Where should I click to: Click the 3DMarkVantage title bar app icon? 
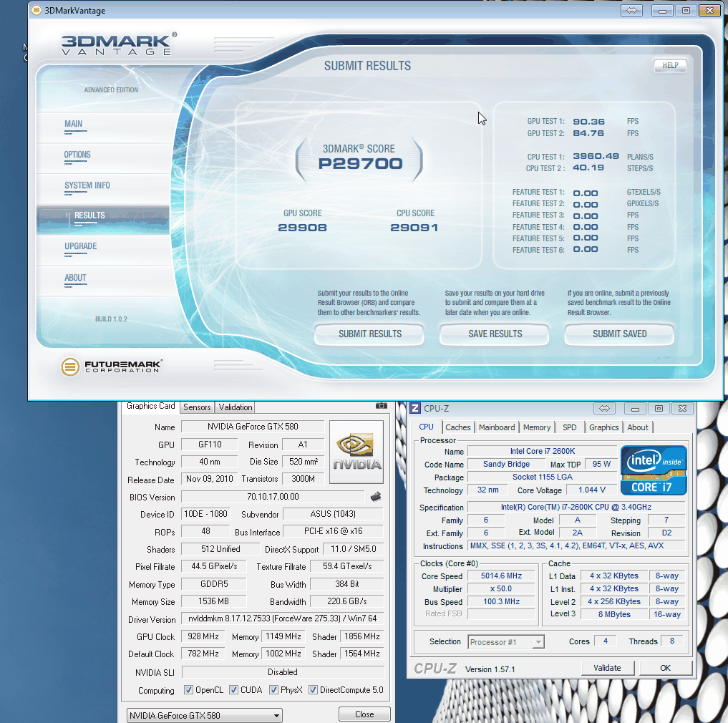(x=37, y=10)
